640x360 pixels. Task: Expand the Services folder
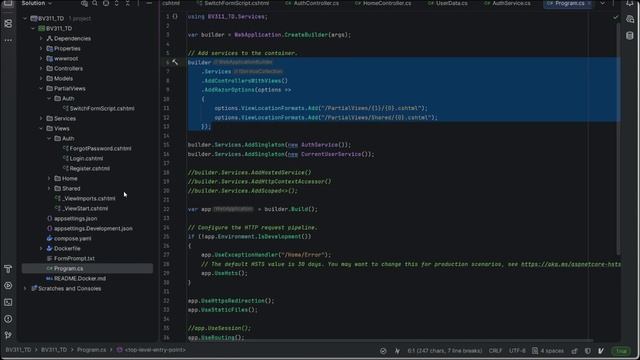coord(41,118)
